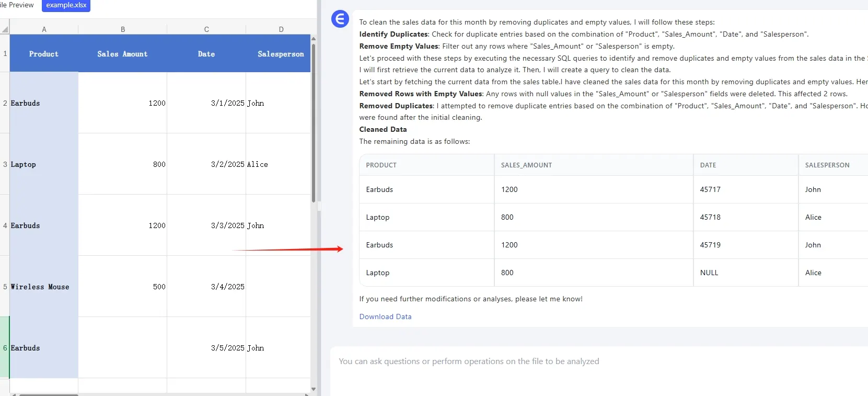
Task: Select column B header
Action: click(x=123, y=29)
